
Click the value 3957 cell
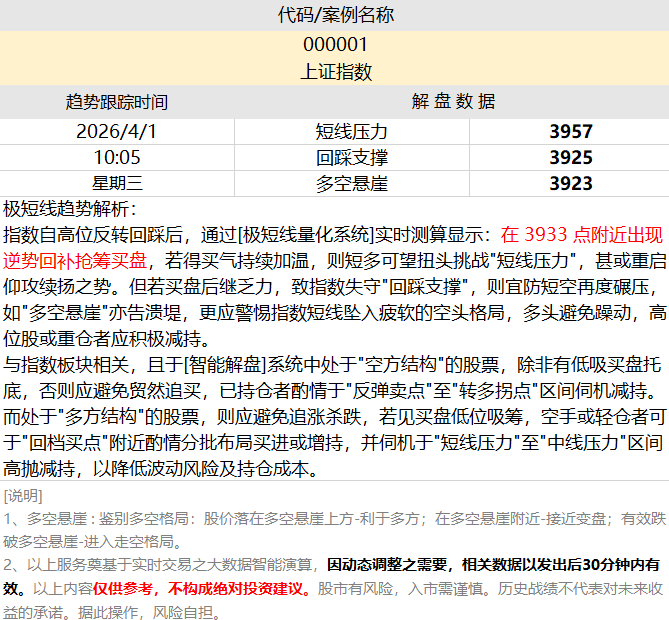[570, 131]
